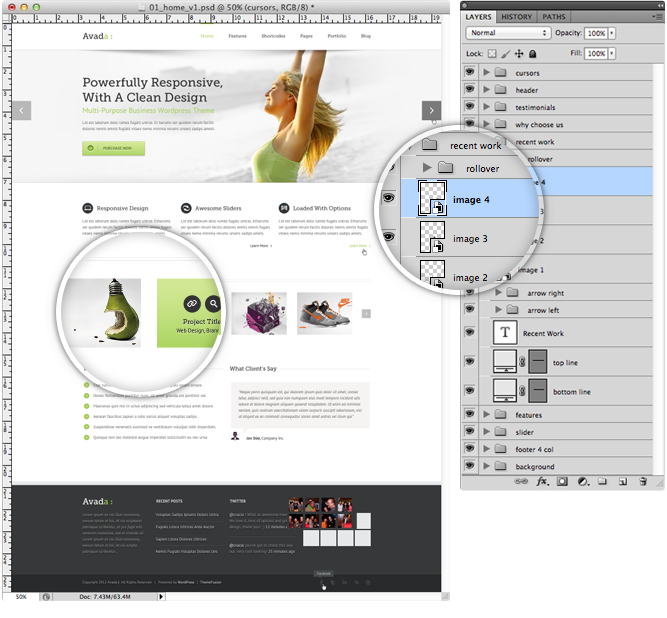
Task: Click the link layers icon
Action: pos(522,482)
